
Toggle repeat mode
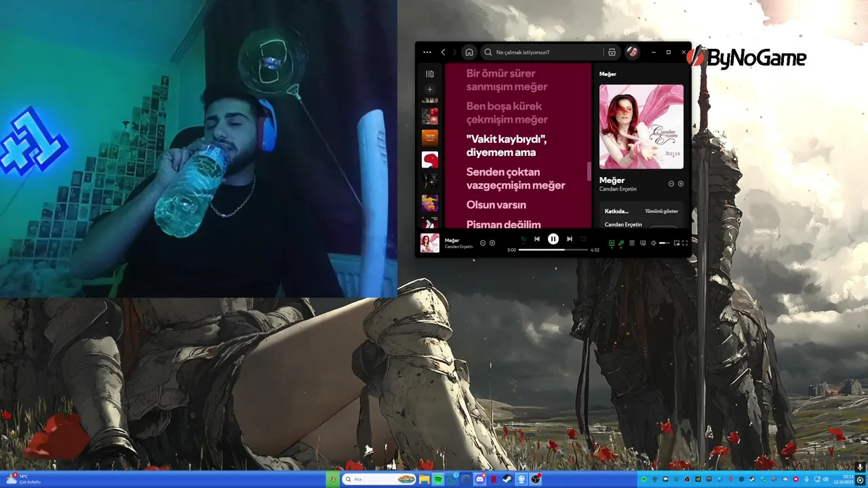[x=583, y=239]
